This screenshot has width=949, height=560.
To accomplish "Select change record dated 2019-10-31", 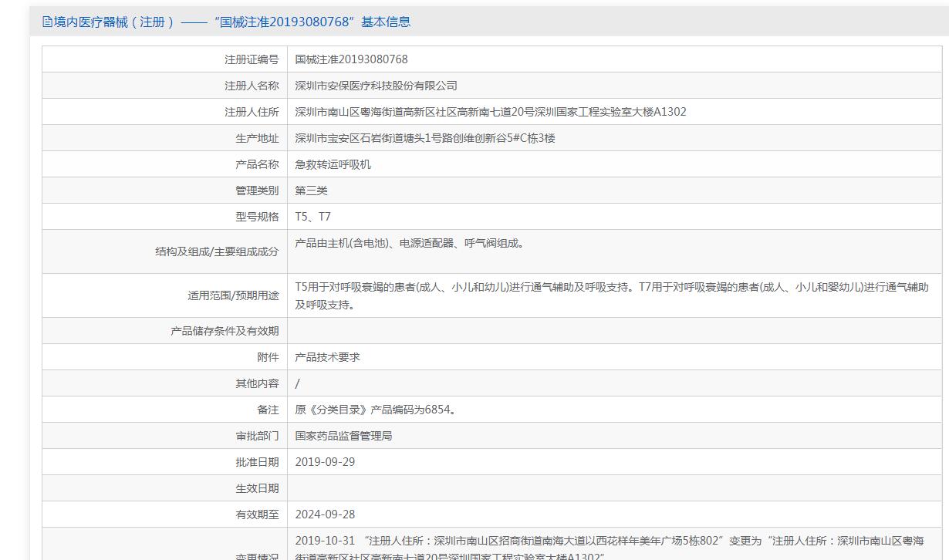I will pyautogui.click(x=610, y=548).
